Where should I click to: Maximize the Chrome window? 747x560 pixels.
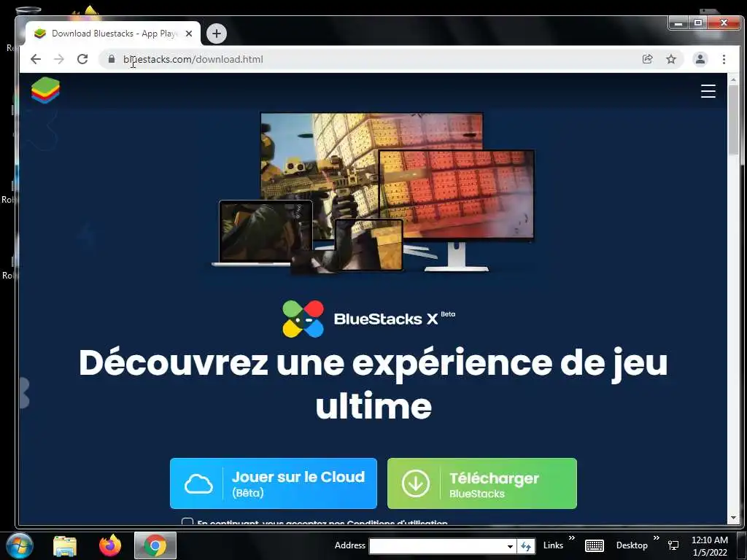coord(698,23)
